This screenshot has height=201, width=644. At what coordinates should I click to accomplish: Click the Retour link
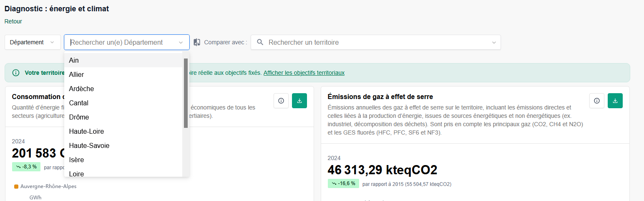click(x=13, y=21)
